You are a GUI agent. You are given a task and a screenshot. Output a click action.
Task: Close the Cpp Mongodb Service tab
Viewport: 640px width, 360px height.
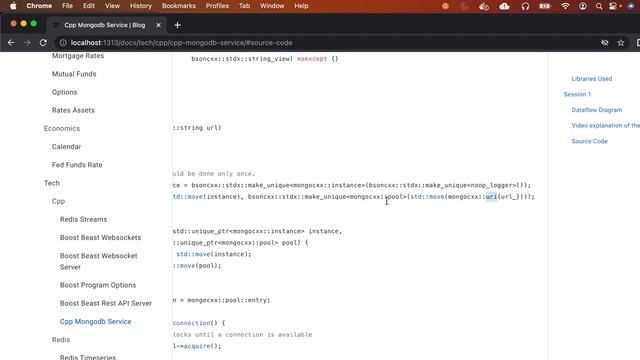coord(158,25)
